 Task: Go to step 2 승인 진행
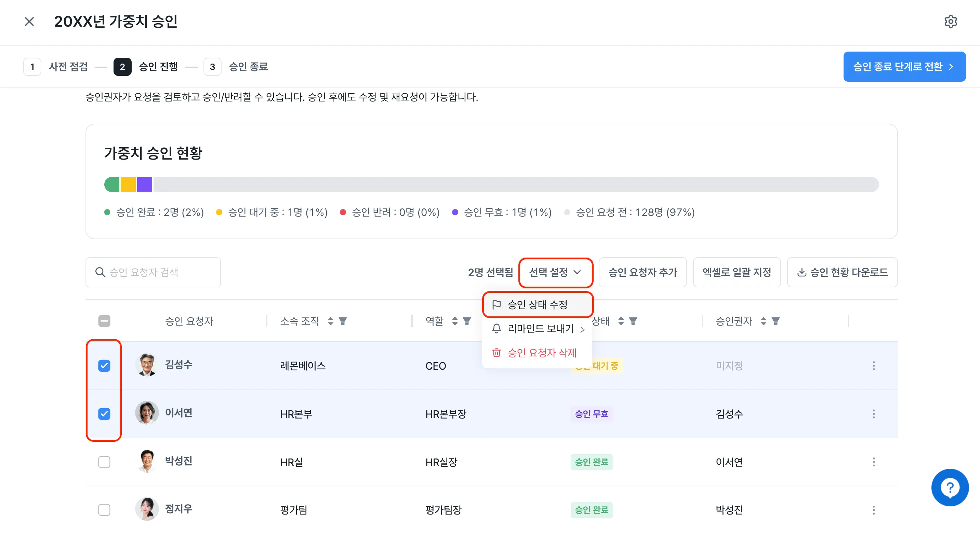[x=146, y=67]
